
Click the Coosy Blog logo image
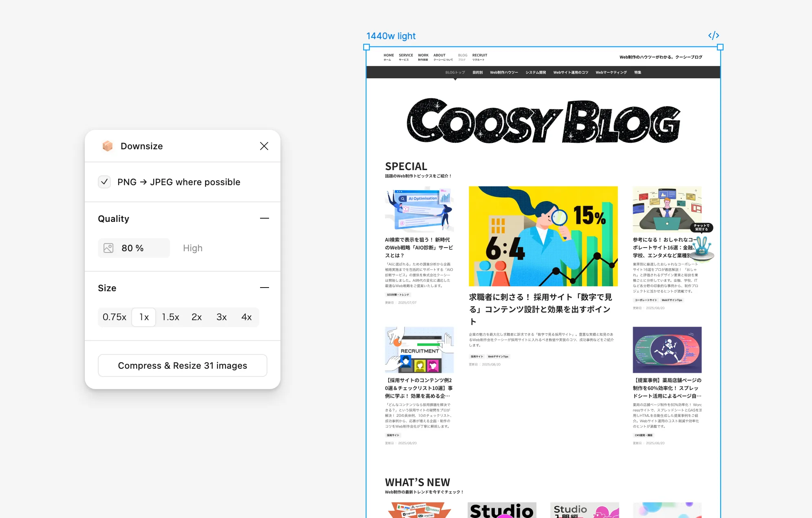tap(543, 121)
